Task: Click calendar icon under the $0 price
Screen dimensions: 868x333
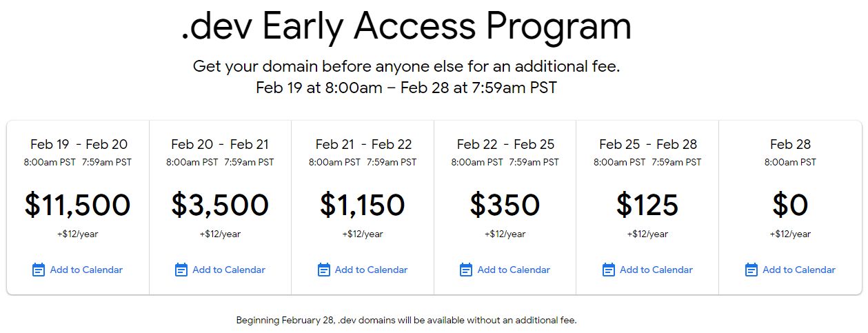Action: point(751,270)
